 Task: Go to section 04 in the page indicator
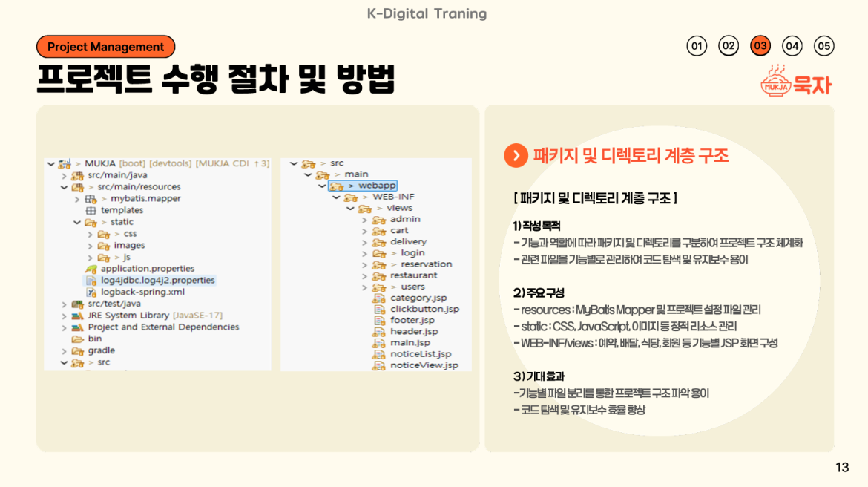[x=792, y=46]
